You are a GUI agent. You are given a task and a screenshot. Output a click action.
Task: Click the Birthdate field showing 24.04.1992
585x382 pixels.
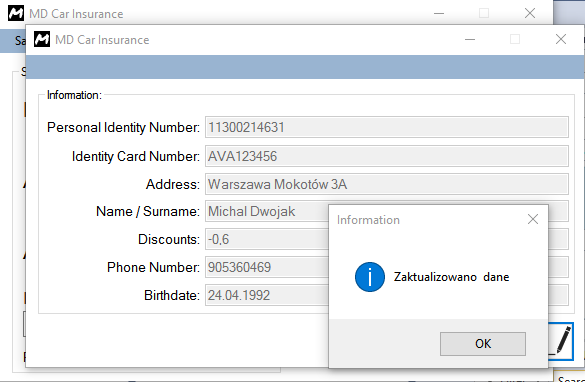(267, 295)
